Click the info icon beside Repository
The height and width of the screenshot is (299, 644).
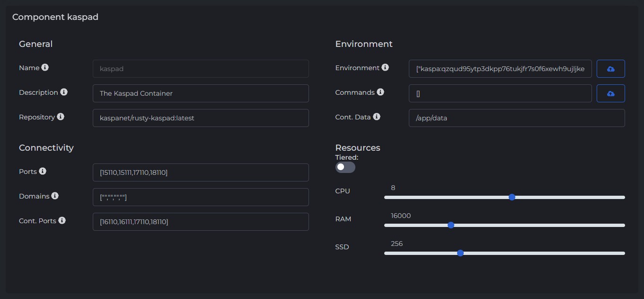[61, 117]
